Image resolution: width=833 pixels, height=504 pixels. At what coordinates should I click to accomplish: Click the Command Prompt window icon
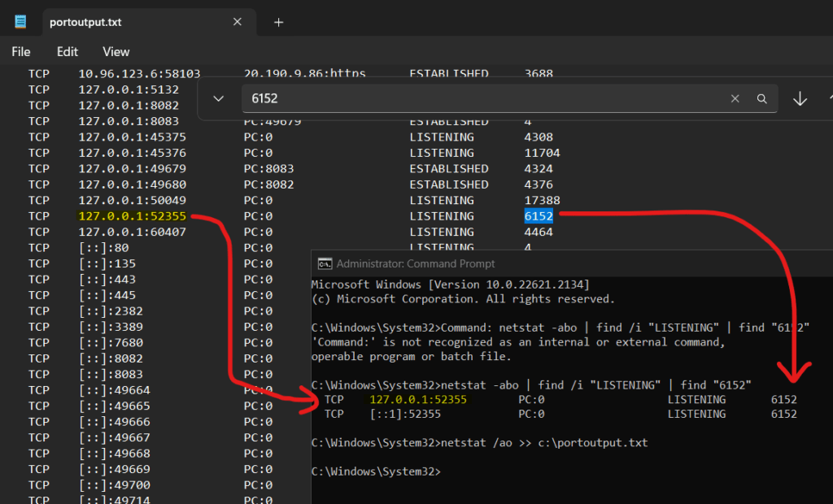pos(325,263)
